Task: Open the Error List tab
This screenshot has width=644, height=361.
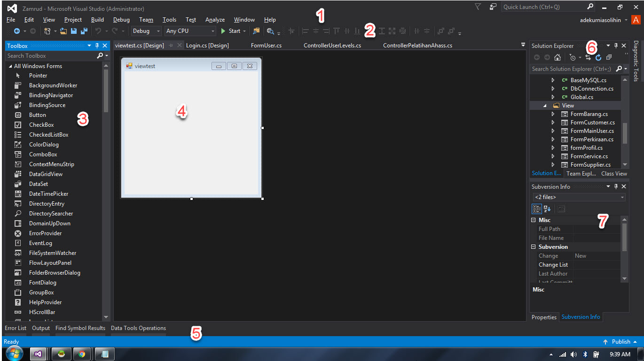Action: click(x=16, y=328)
